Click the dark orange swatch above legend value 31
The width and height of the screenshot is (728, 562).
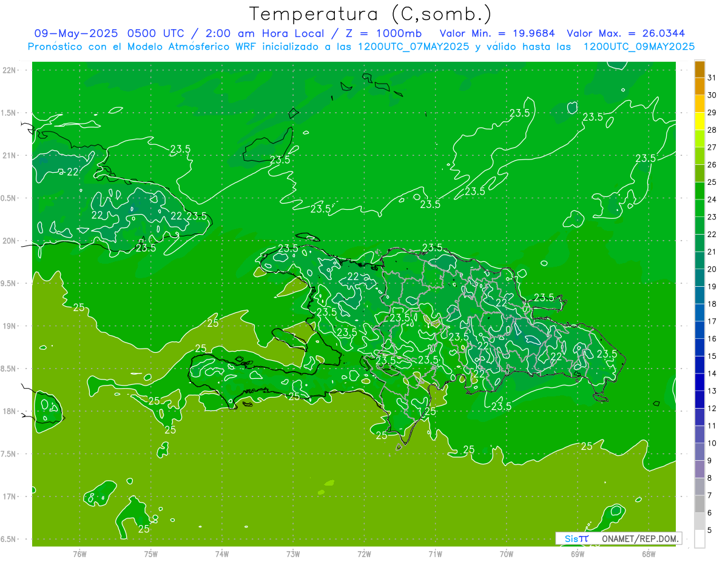click(x=699, y=70)
